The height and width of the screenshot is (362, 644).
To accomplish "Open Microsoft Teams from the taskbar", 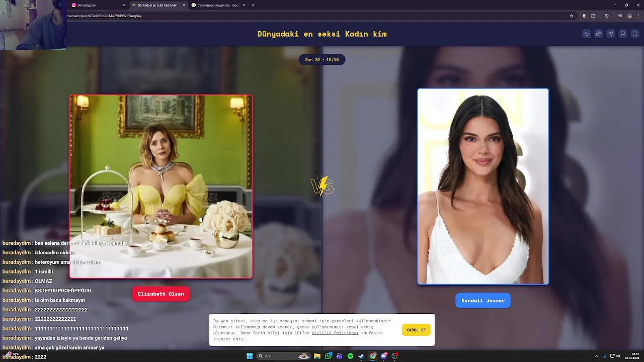I will click(x=339, y=356).
